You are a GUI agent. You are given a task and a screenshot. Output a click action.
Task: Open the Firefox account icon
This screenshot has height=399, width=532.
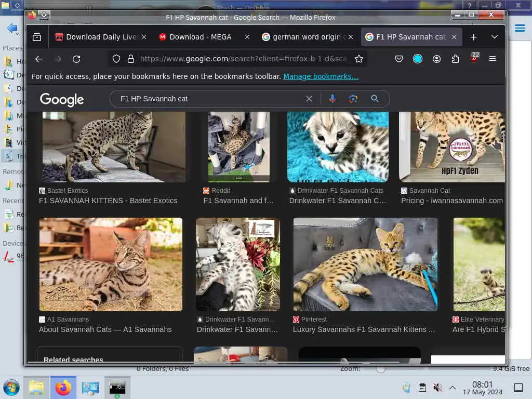point(436,59)
